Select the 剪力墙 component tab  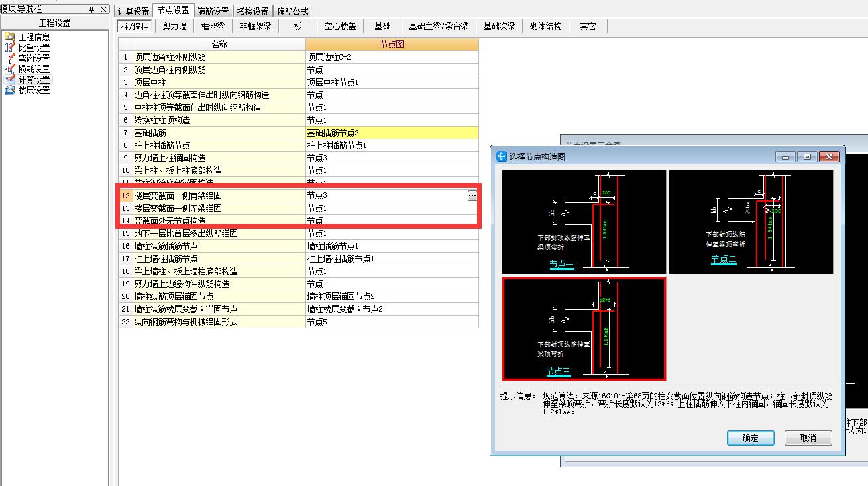[x=174, y=26]
